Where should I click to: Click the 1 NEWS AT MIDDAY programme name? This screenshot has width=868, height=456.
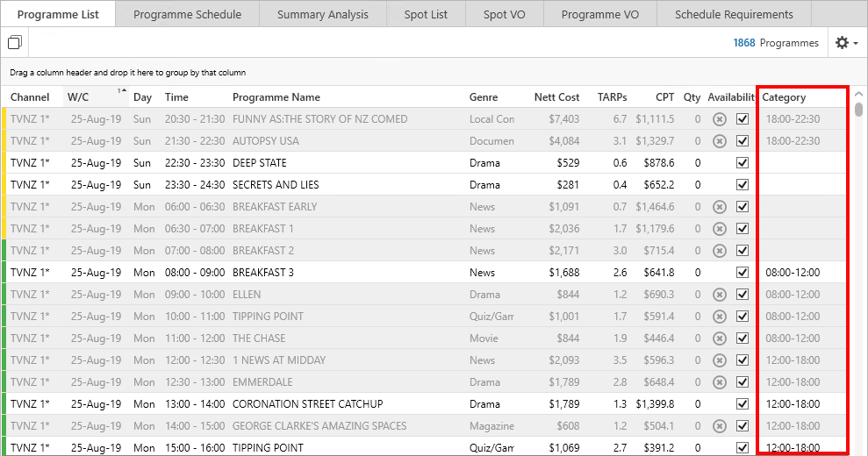click(x=279, y=360)
